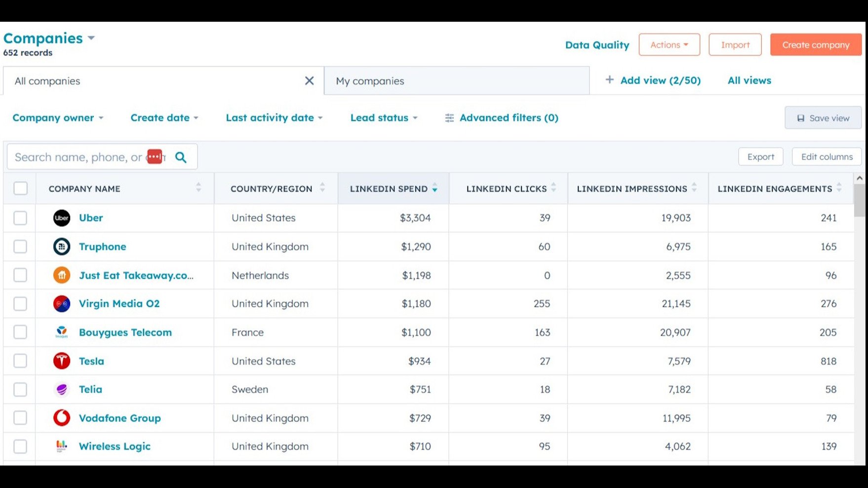Viewport: 868px width, 488px height.
Task: Click the Create company button
Action: click(x=816, y=45)
